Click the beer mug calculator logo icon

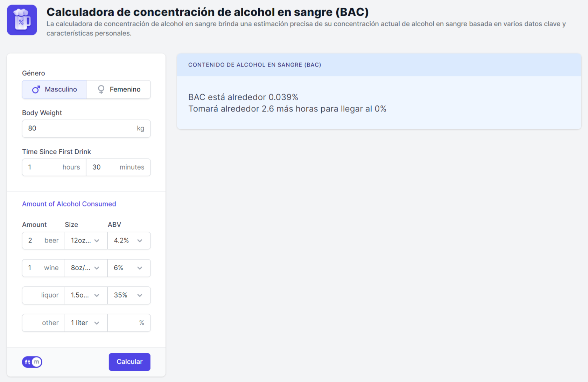pyautogui.click(x=22, y=20)
